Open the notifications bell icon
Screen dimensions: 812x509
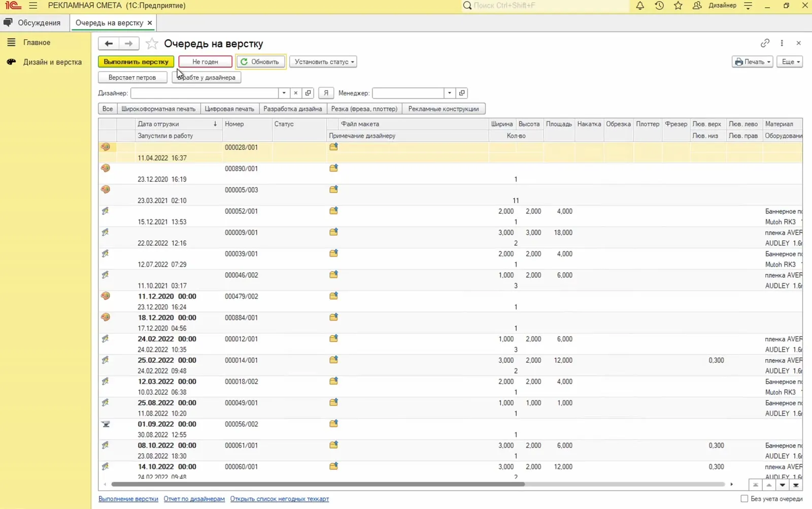pos(640,6)
